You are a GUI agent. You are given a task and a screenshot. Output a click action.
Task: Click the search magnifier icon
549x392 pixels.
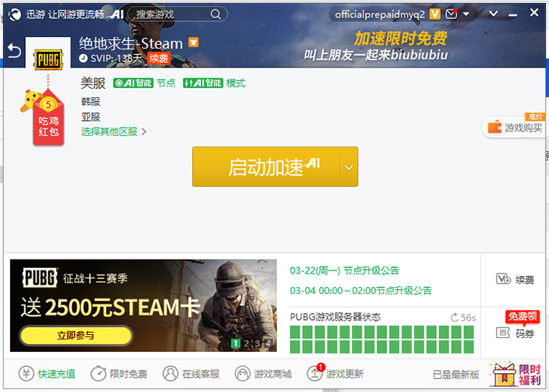(x=216, y=14)
